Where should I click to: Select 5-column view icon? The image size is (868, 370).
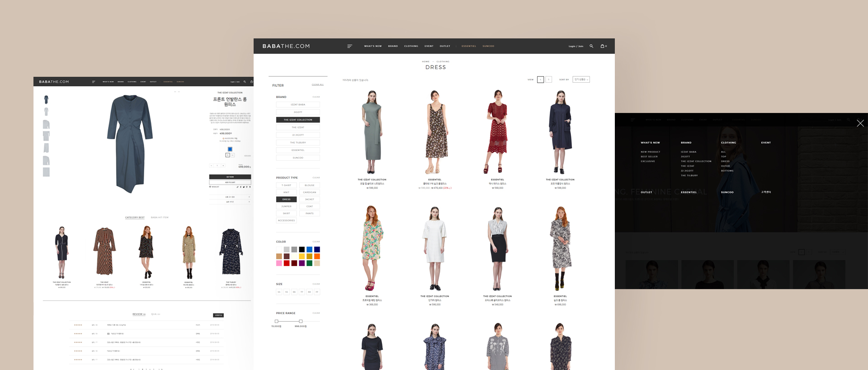pos(549,80)
